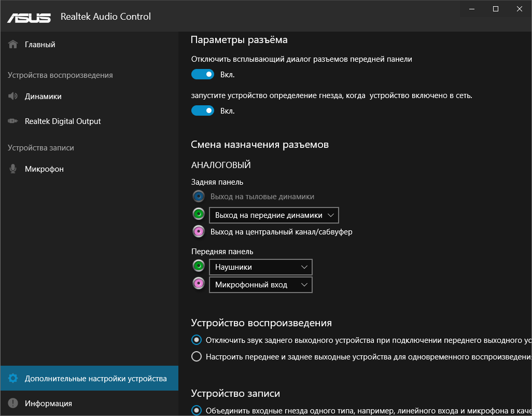Go to the "Главный" home page
The height and width of the screenshot is (416, 532).
click(39, 45)
